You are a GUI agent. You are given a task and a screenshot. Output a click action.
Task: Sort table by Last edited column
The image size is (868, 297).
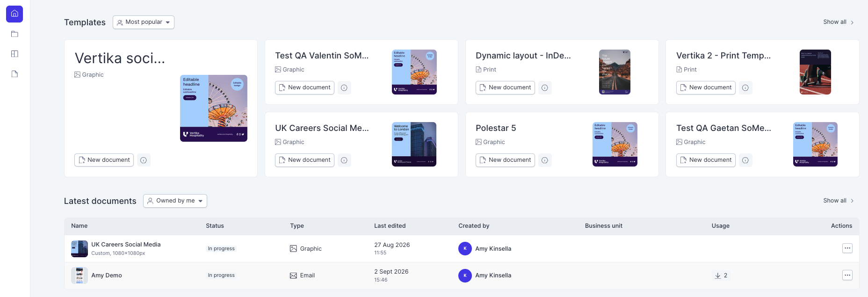click(390, 226)
